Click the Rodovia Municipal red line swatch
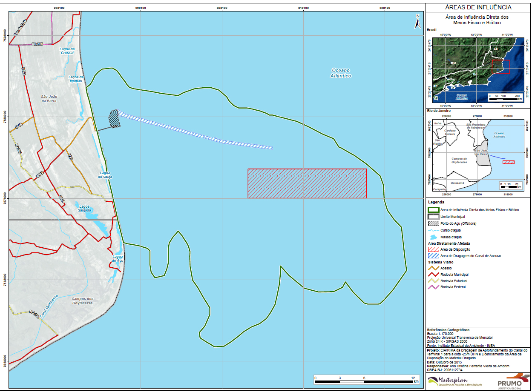The height and width of the screenshot is (392, 532). [x=433, y=275]
